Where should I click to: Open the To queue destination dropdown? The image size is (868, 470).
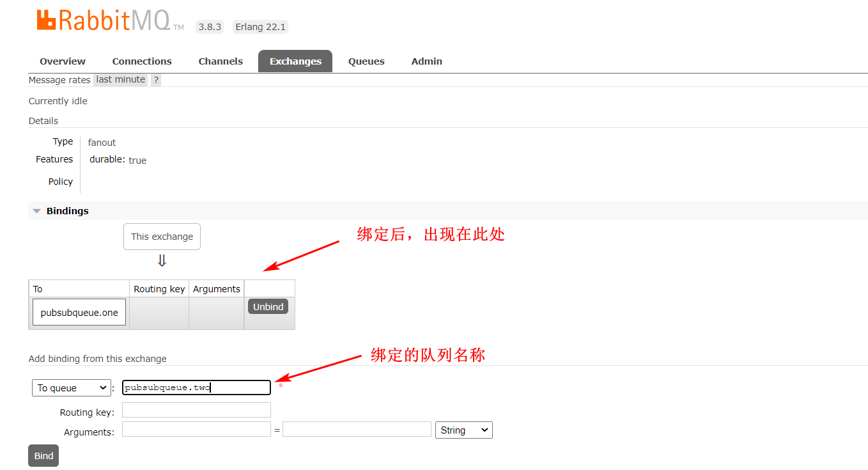(x=71, y=388)
